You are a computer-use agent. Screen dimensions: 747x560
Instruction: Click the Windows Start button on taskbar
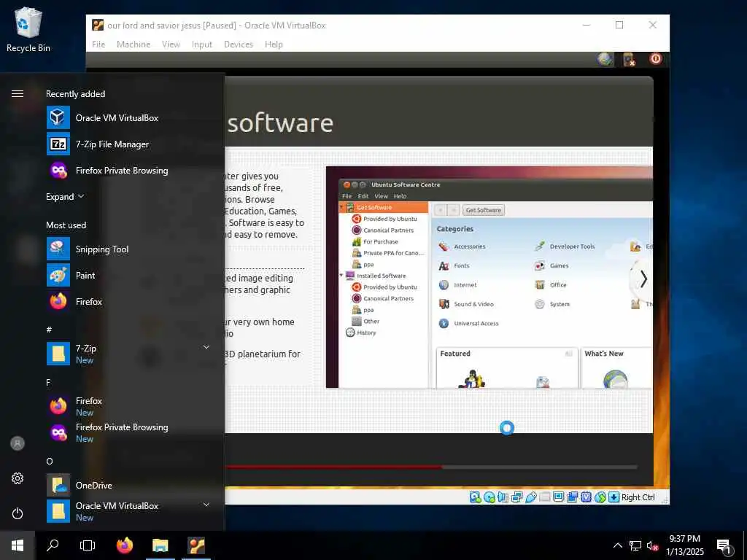click(18, 545)
